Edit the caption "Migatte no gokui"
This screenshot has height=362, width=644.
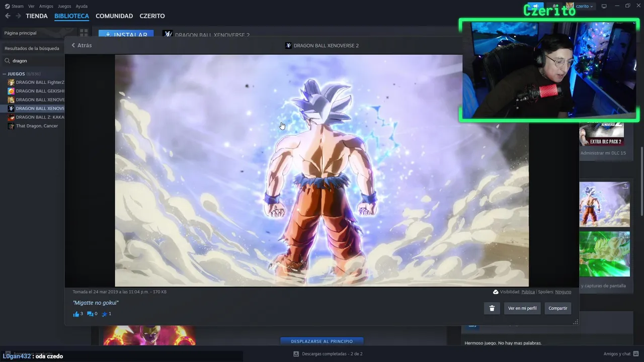click(x=96, y=303)
